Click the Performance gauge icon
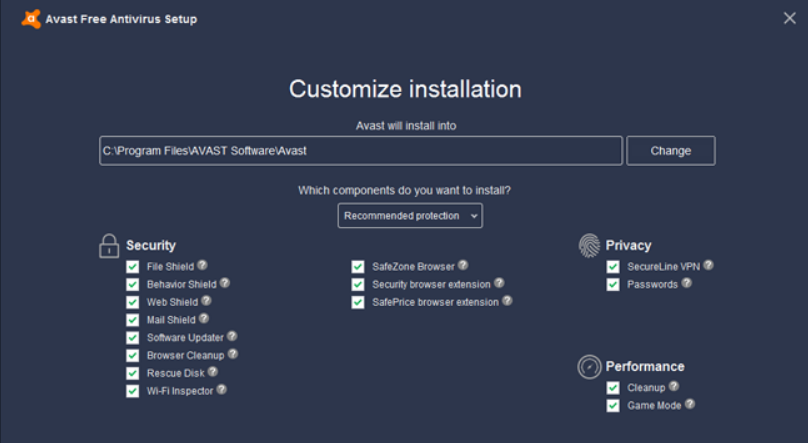Screen dimensions: 808x443 [590, 367]
